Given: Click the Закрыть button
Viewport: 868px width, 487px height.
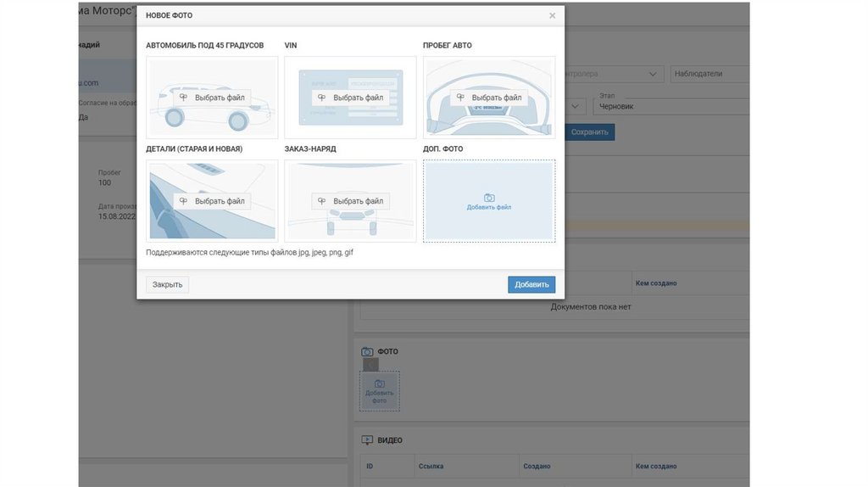Looking at the screenshot, I should click(167, 284).
